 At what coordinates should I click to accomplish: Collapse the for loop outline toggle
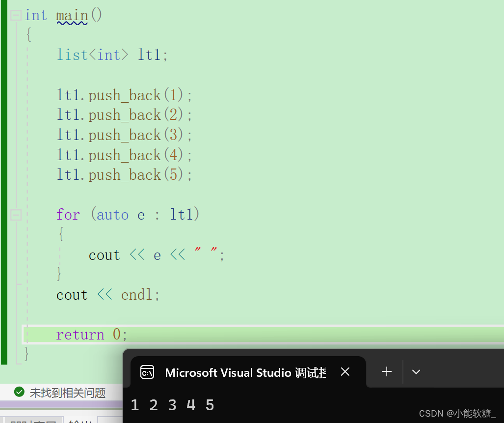[x=16, y=215]
